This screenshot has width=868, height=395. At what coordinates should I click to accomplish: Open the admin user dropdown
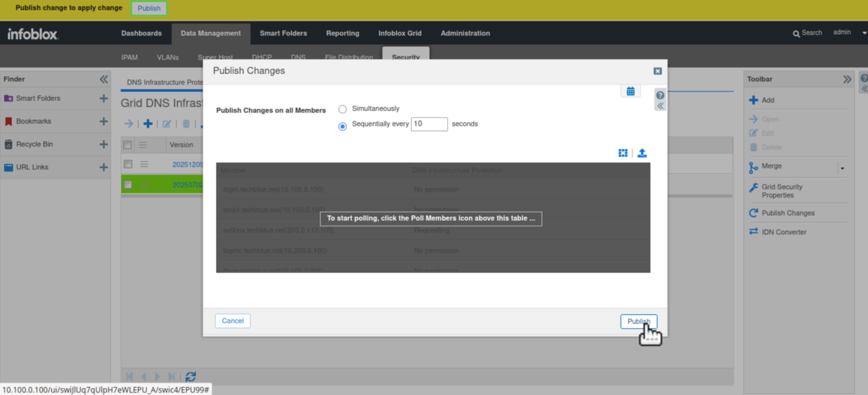[x=864, y=33]
